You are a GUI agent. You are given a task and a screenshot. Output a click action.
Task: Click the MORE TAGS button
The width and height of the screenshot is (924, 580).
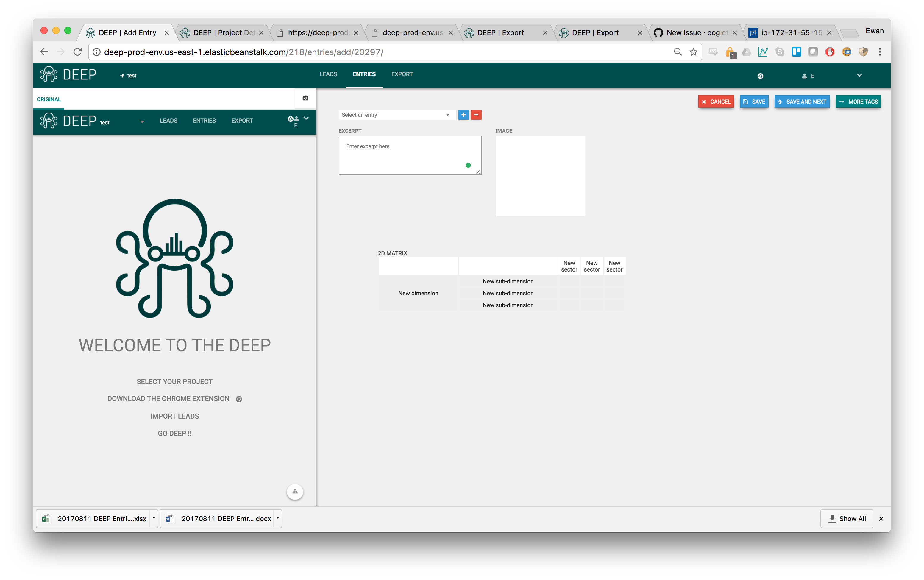coord(858,102)
